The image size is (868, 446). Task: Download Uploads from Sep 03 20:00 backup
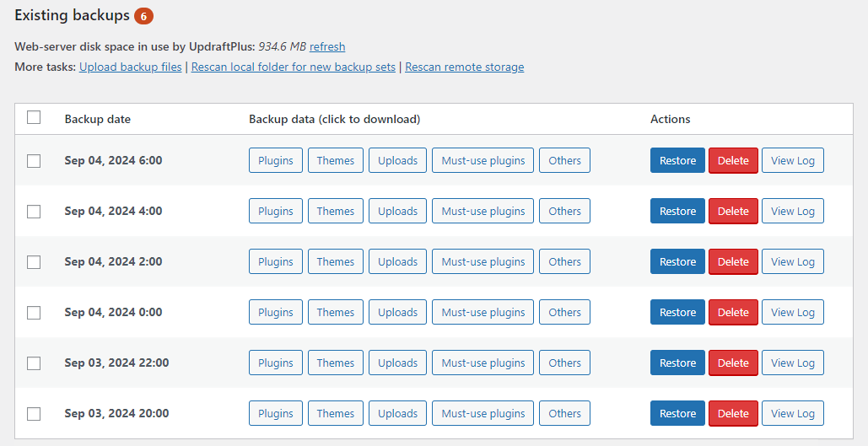pos(397,413)
